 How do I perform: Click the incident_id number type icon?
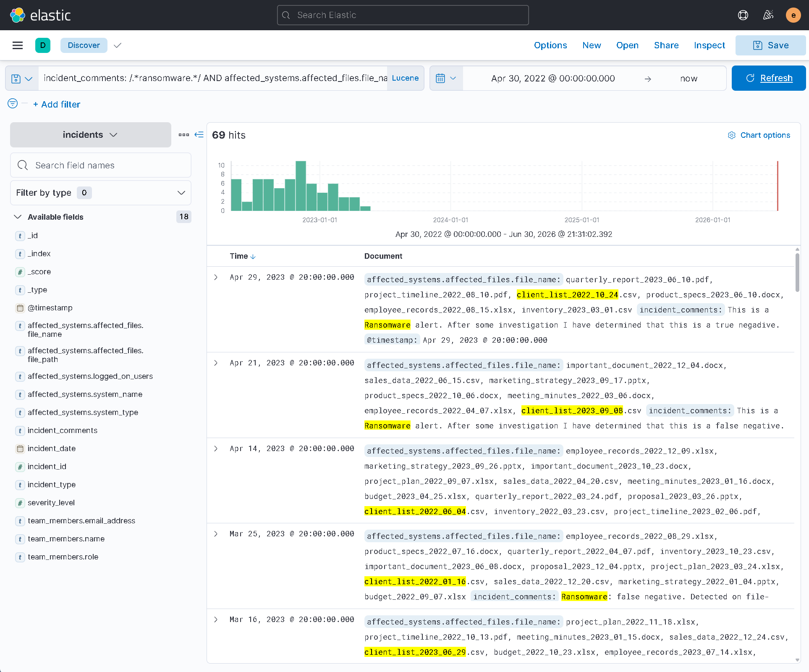point(20,467)
